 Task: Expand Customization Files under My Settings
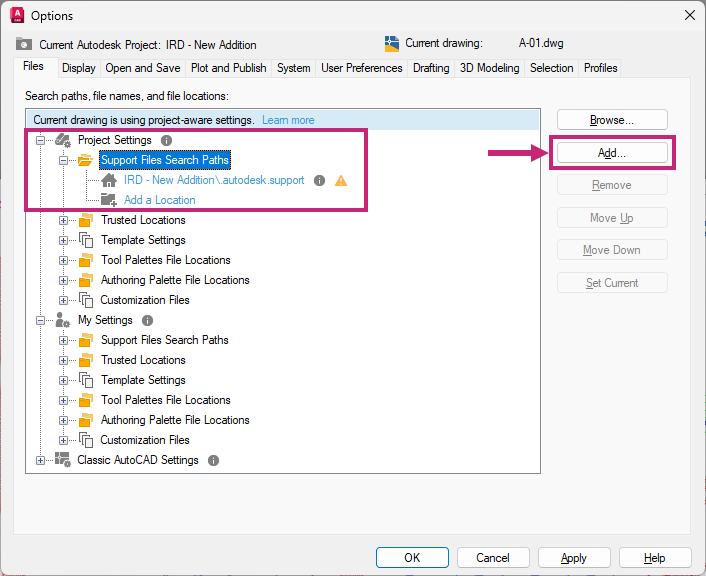click(x=63, y=440)
